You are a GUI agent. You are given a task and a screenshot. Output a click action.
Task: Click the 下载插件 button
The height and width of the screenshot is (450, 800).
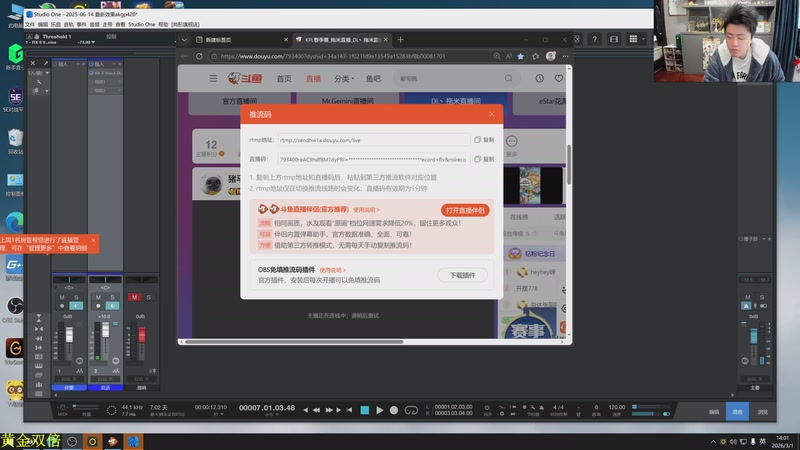[462, 275]
